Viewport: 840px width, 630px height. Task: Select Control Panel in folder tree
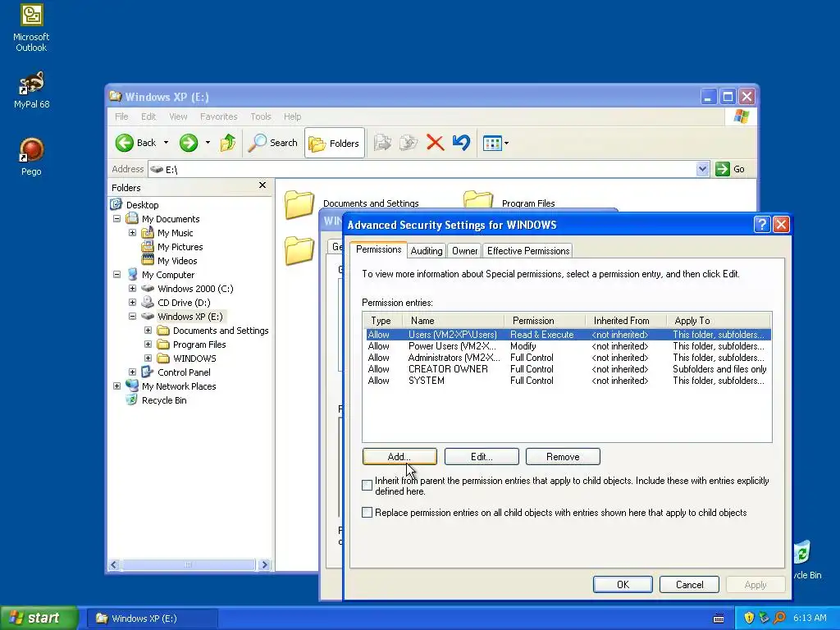click(184, 372)
